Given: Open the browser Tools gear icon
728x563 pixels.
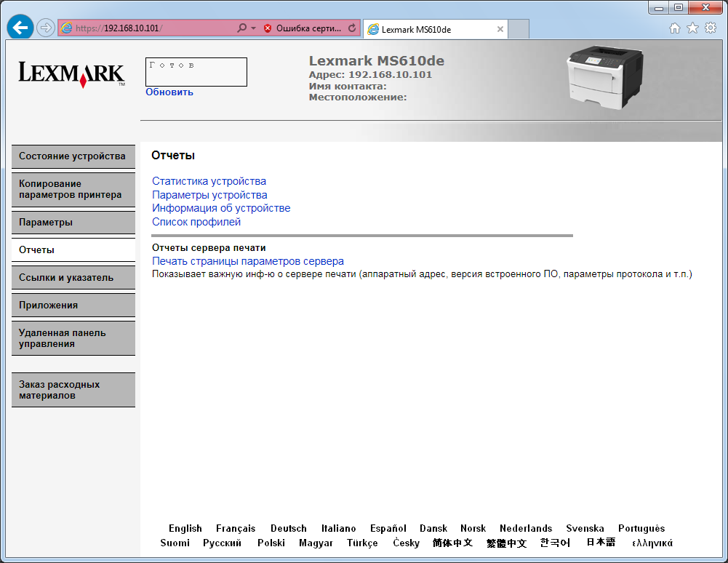Looking at the screenshot, I should [x=711, y=28].
